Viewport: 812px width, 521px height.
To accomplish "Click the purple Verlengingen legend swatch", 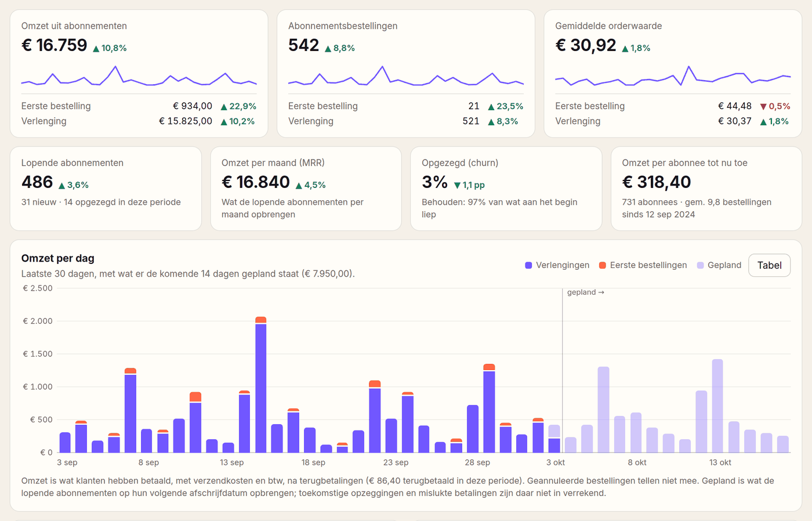I will pyautogui.click(x=528, y=265).
